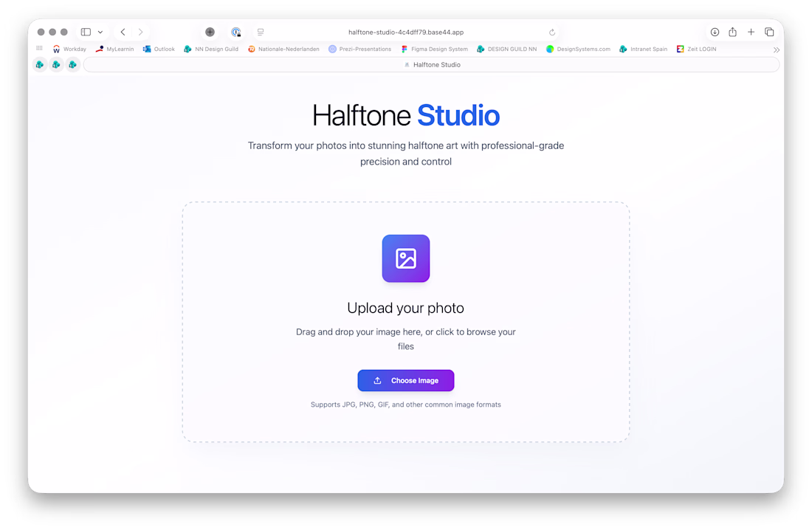The image size is (812, 530).
Task: Click the Share icon
Action: tap(733, 32)
